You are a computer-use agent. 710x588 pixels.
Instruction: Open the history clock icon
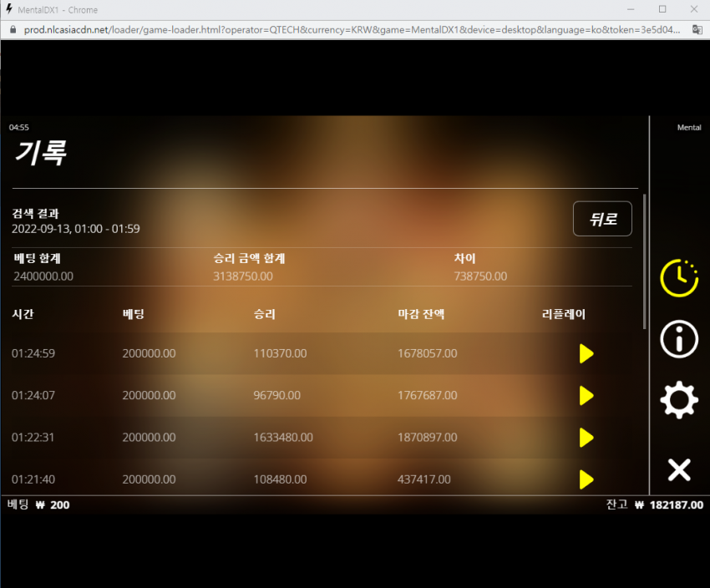click(679, 278)
